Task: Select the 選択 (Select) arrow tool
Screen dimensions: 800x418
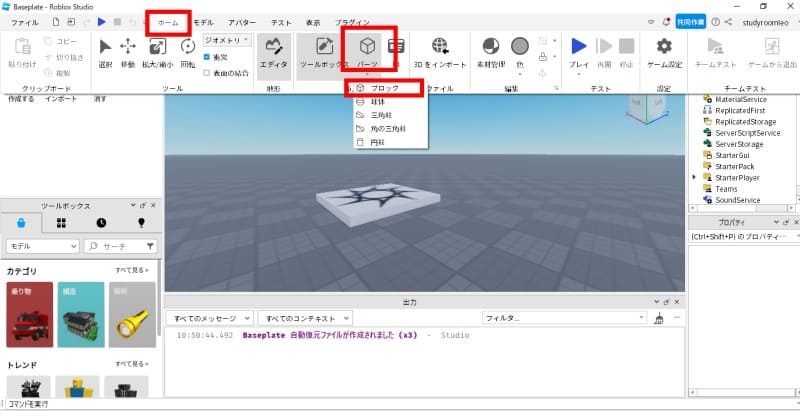Action: tap(105, 53)
